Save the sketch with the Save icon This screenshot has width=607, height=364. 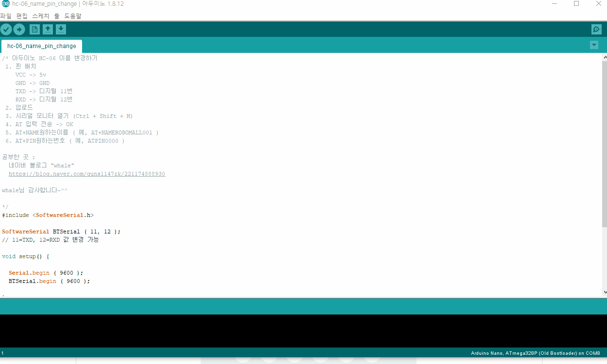pos(61,30)
